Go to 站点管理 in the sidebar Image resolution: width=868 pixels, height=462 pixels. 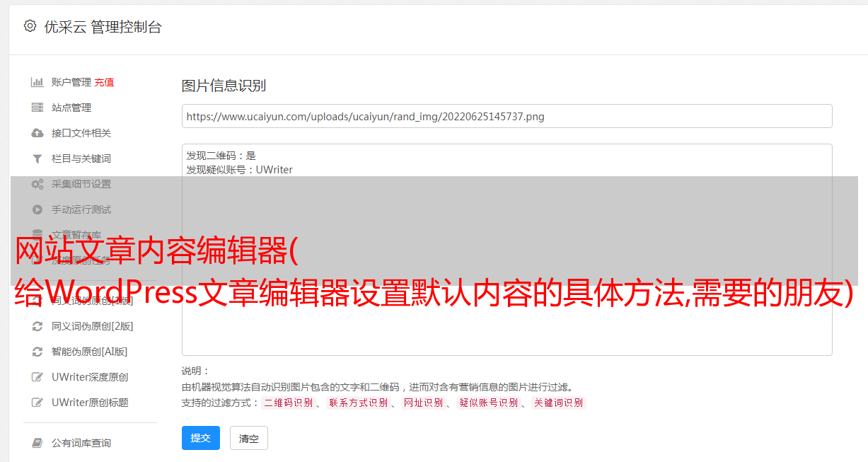[71, 108]
